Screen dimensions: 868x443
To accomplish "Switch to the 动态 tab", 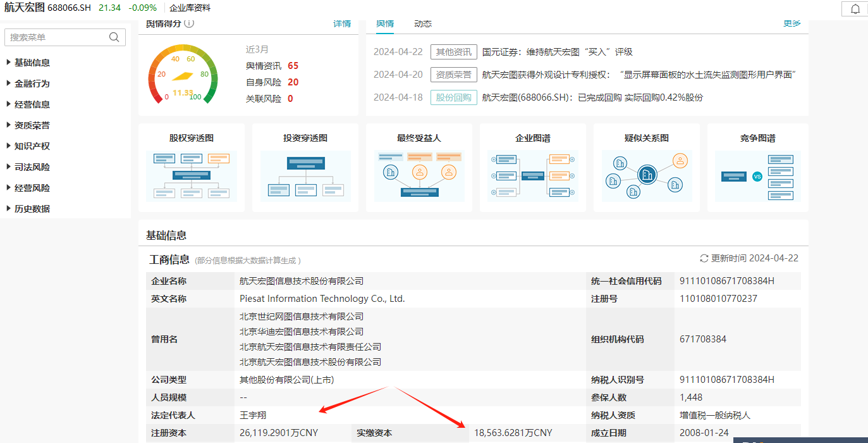I will coord(423,24).
